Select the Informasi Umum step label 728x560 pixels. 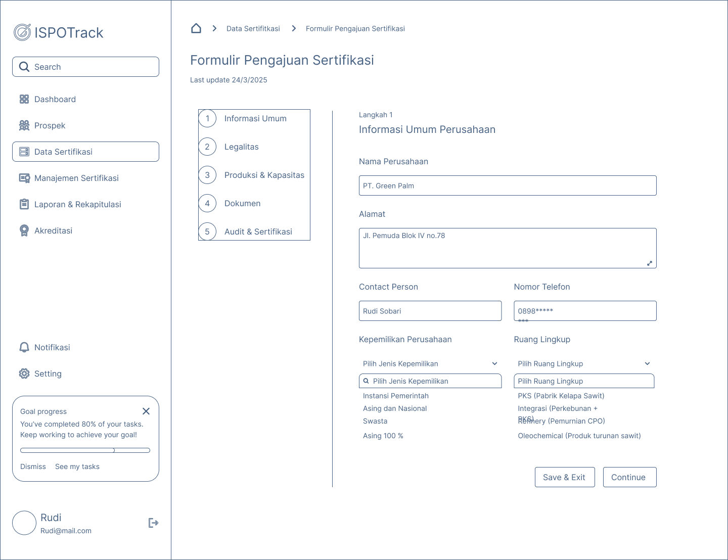pos(255,118)
